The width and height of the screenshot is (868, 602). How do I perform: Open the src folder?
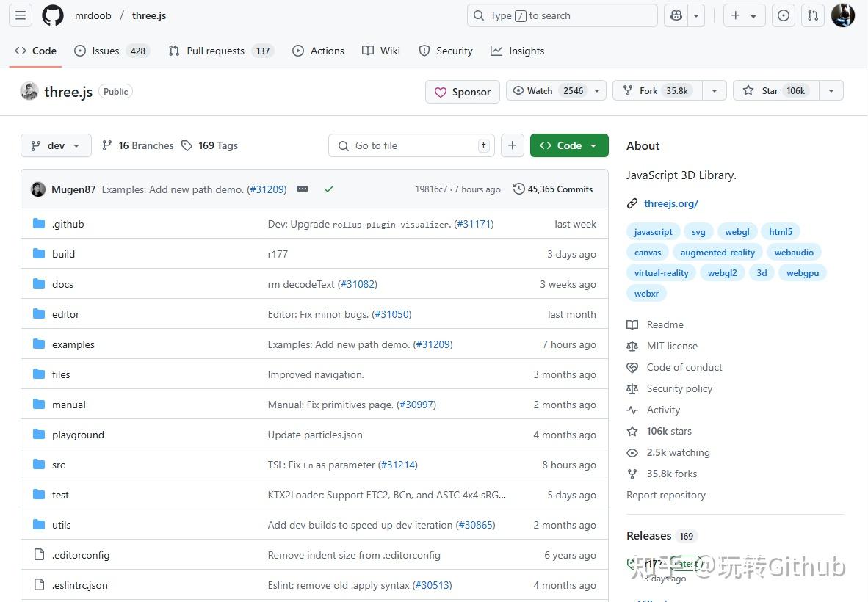(58, 465)
